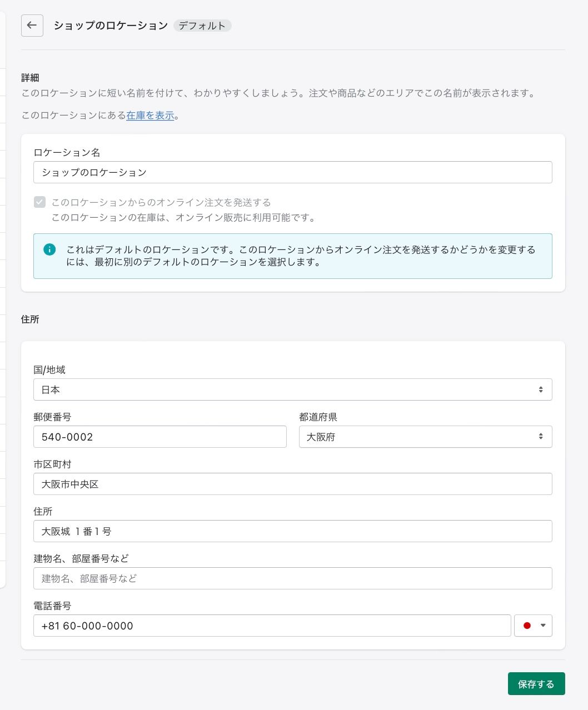Edit the 電話番号 phone number field
588x710 pixels.
(272, 626)
